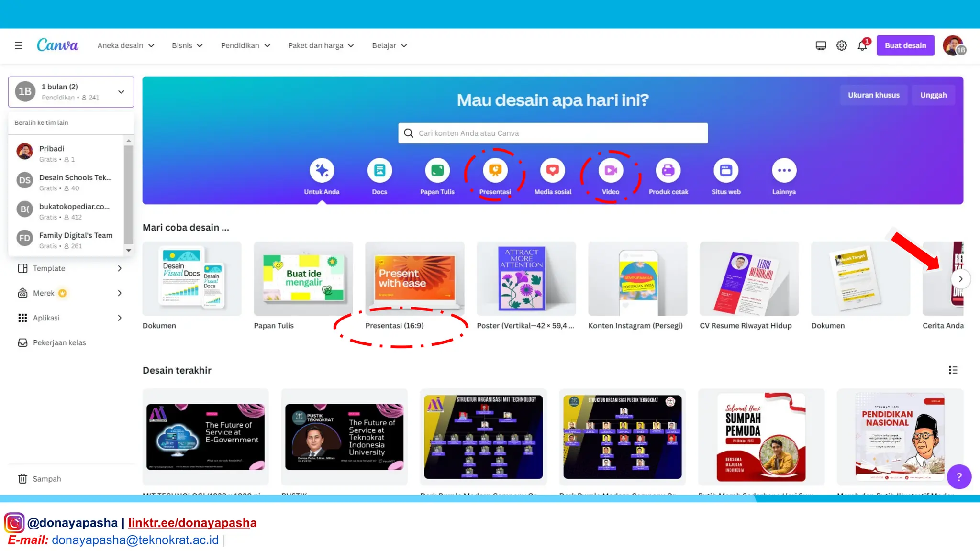Click the Lainnya more options icon
This screenshot has height=551, width=980.
[784, 171]
